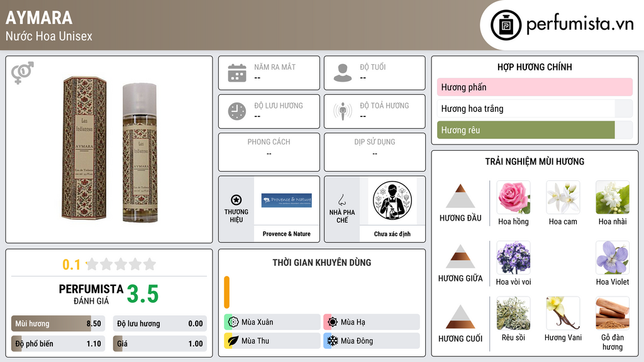The height and width of the screenshot is (362, 644).
Task: Open the Rêu sồi oakmoss image
Action: [x=513, y=314]
